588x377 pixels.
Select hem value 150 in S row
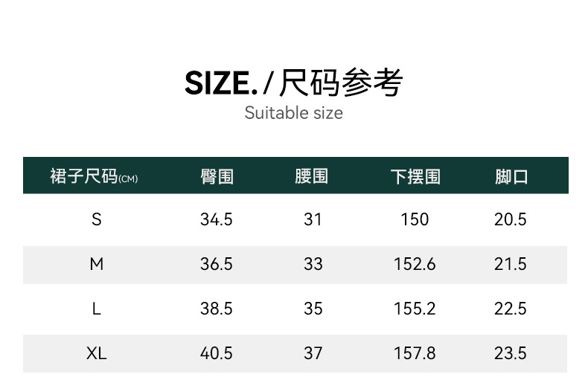tap(415, 219)
